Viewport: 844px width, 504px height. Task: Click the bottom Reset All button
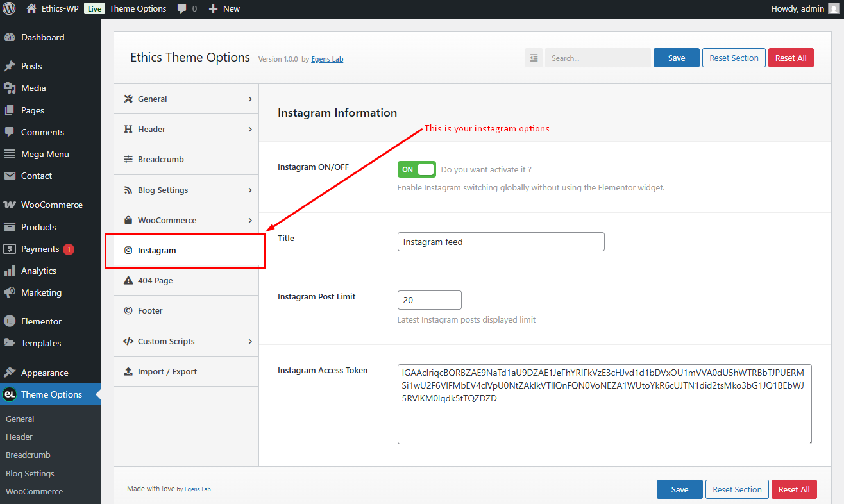pos(794,489)
